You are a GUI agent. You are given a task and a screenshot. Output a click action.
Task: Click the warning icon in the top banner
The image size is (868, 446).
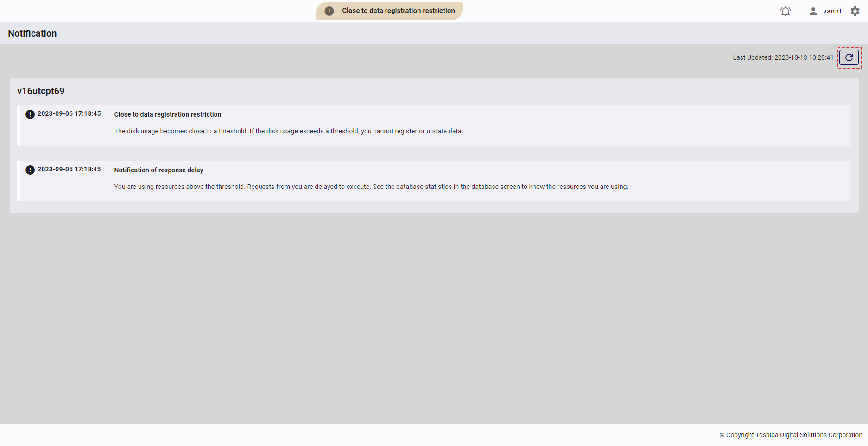(329, 11)
